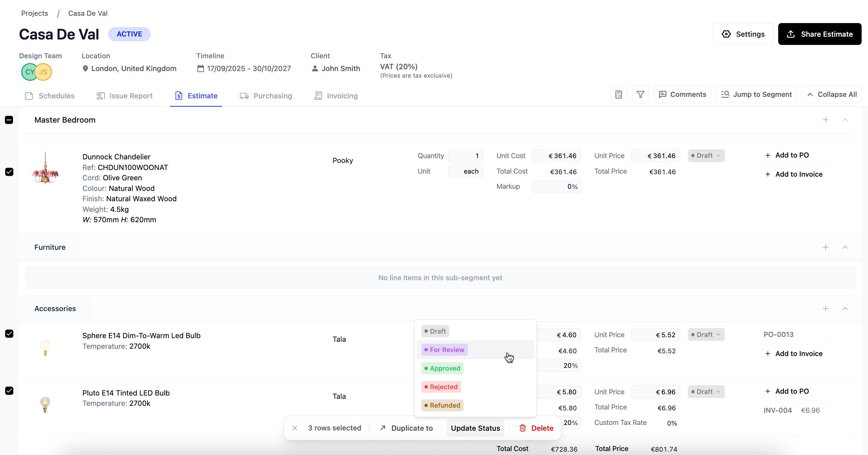Add Pluto E14 bulb to PO

(787, 391)
